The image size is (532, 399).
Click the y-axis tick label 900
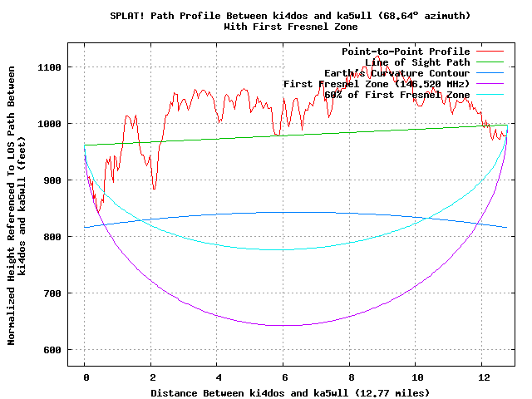pos(52,180)
